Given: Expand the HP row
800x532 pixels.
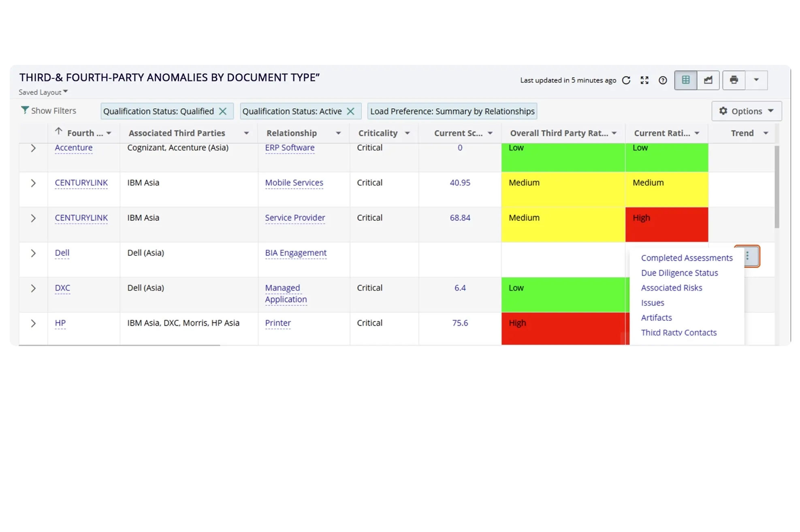Looking at the screenshot, I should tap(33, 323).
